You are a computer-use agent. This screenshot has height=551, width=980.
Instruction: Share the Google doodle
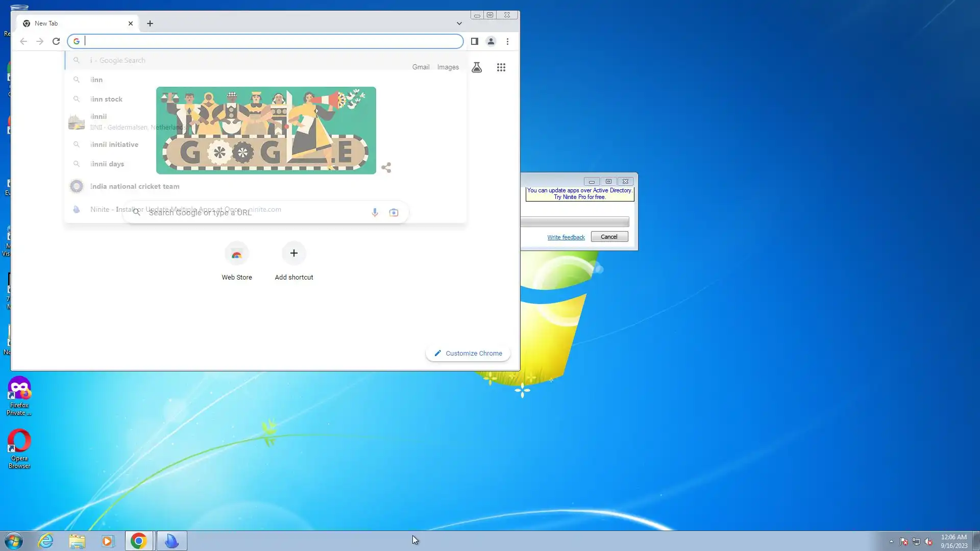coord(386,167)
